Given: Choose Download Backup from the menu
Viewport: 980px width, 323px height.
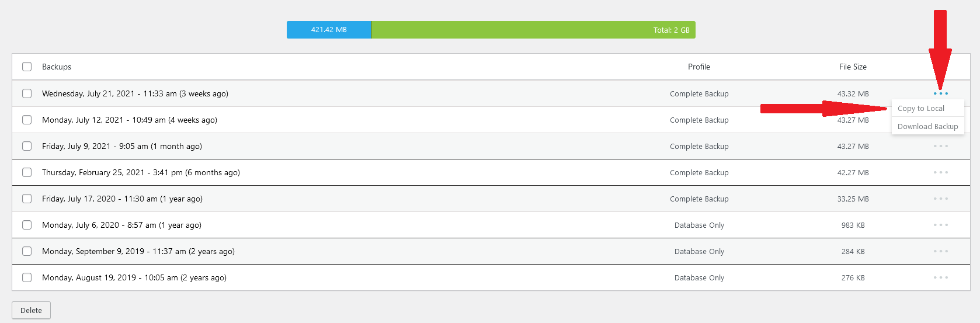Looking at the screenshot, I should point(927,126).
